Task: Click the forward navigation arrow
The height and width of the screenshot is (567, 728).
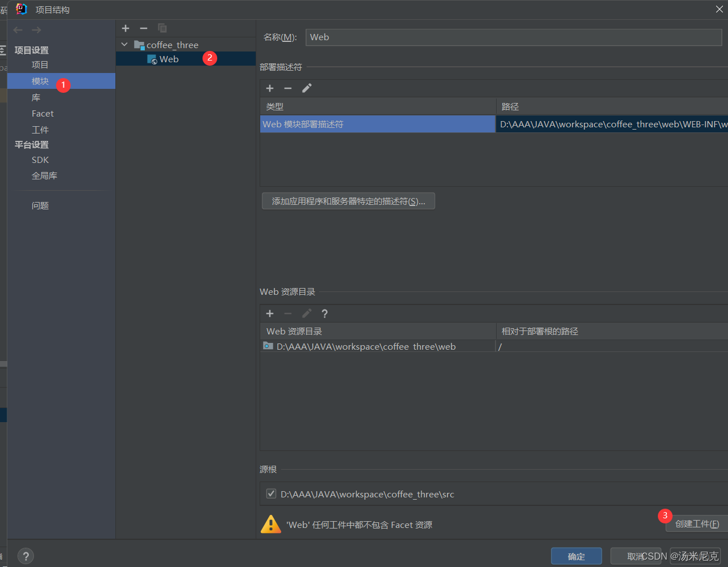Action: 36,30
